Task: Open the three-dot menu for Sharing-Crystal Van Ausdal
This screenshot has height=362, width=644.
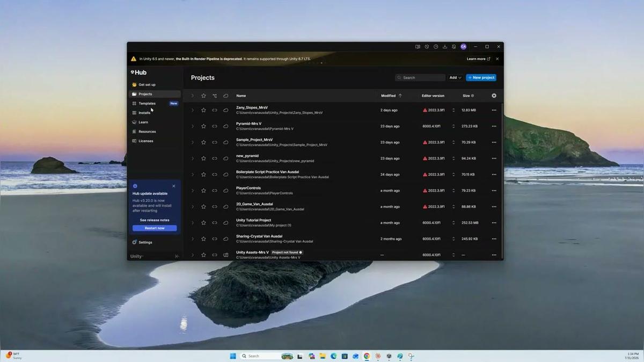Action: tap(494, 239)
